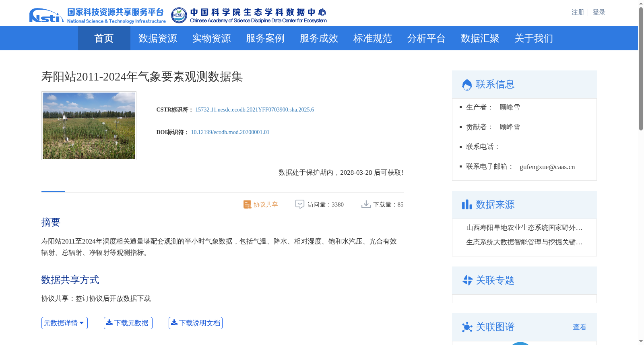This screenshot has height=345, width=644.
Task: Click the related graph network icon
Action: pyautogui.click(x=467, y=327)
